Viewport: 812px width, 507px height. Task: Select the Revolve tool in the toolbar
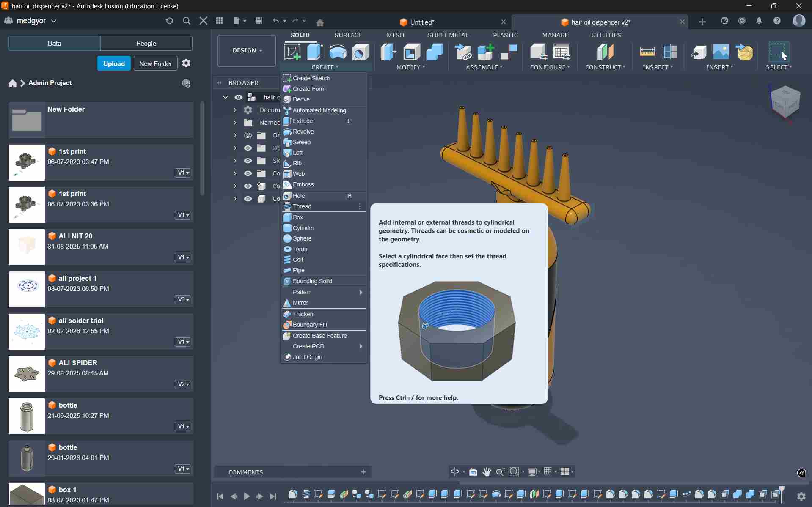[338, 52]
